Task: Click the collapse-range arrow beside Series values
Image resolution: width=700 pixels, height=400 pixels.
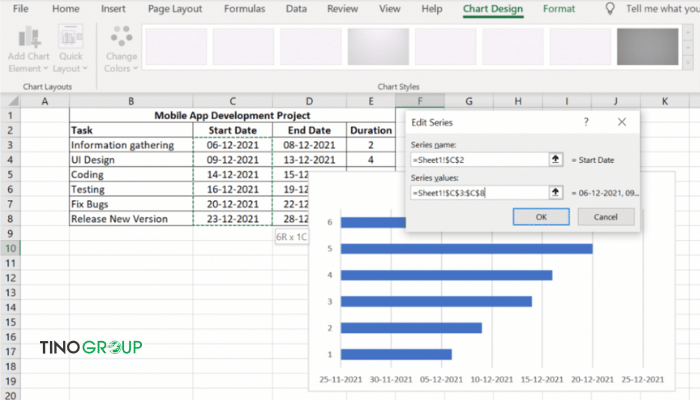Action: (555, 192)
